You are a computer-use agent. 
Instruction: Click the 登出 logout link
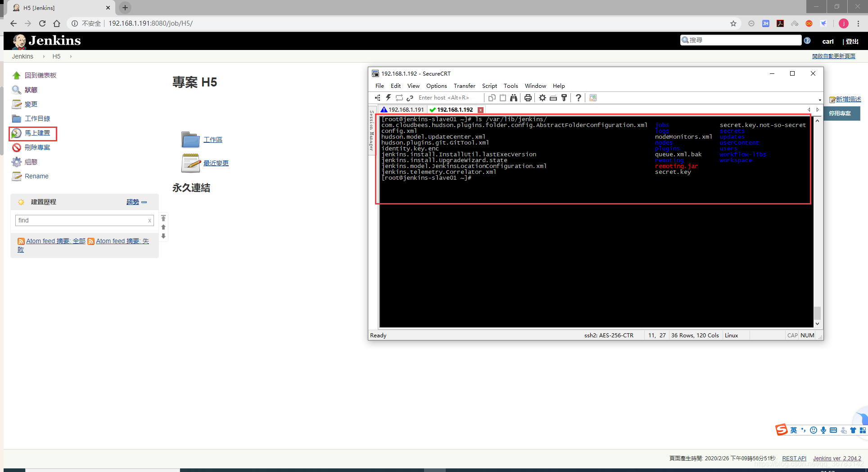(852, 41)
